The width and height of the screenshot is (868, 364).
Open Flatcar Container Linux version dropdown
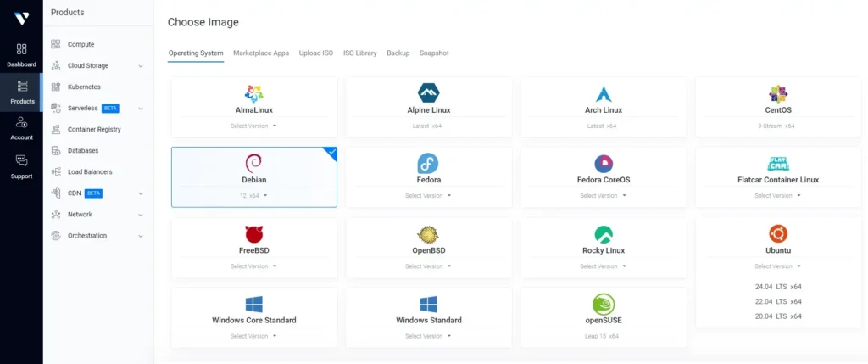click(778, 195)
